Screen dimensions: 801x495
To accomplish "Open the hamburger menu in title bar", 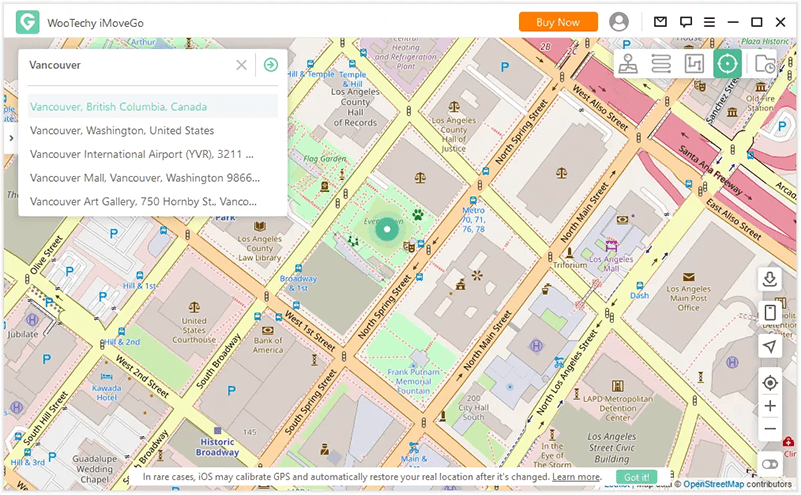I will tap(709, 22).
